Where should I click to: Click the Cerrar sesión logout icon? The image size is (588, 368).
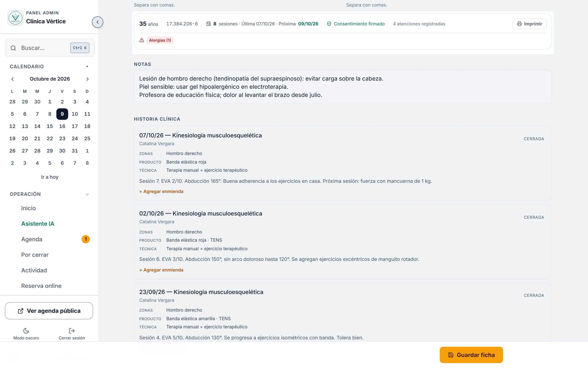click(x=72, y=331)
